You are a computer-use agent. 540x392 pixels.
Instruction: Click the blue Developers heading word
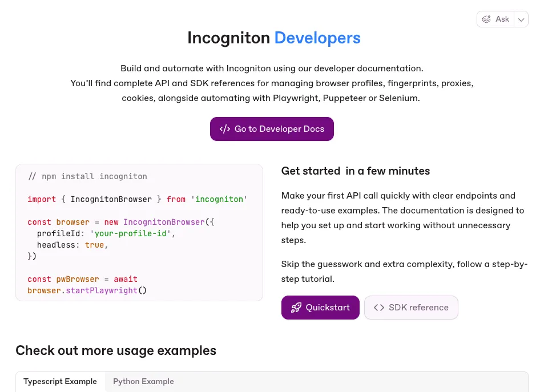(317, 38)
